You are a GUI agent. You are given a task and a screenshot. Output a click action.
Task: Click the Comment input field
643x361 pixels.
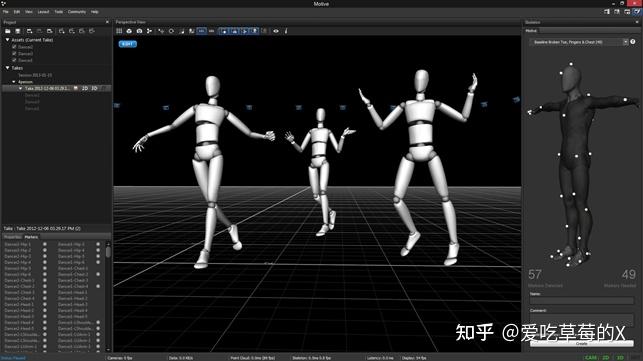pos(581,319)
